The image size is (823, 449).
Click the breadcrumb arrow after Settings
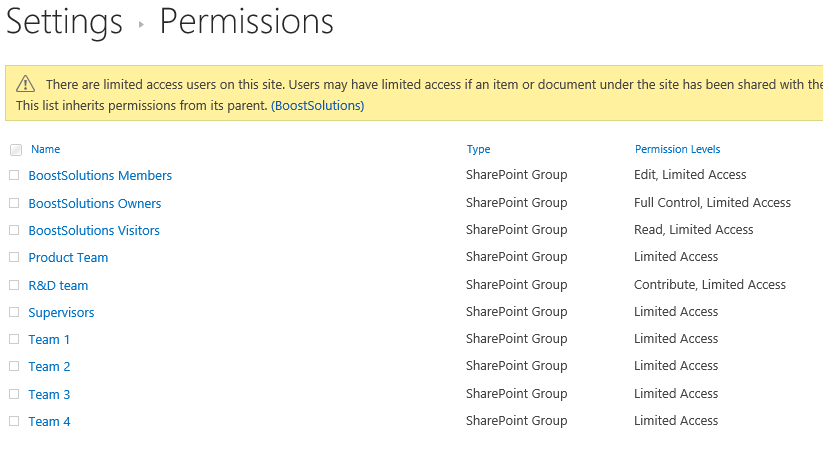point(141,24)
